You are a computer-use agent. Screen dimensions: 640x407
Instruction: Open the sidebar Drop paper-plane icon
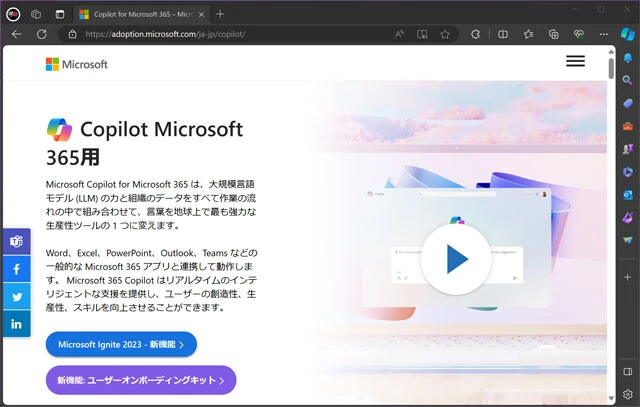(x=628, y=240)
